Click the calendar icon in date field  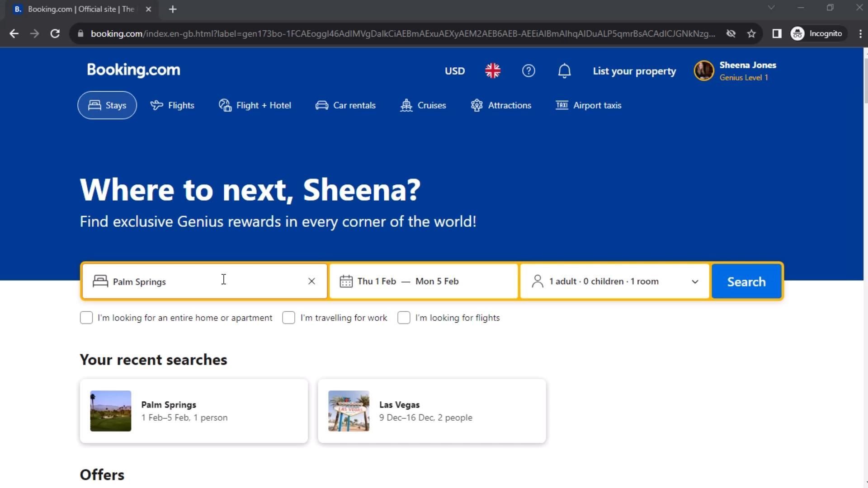point(346,281)
